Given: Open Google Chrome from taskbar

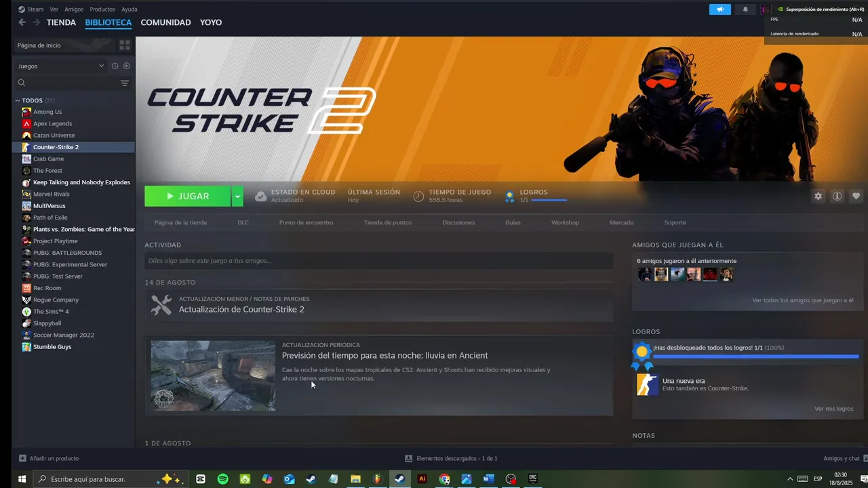Looking at the screenshot, I should [x=444, y=479].
